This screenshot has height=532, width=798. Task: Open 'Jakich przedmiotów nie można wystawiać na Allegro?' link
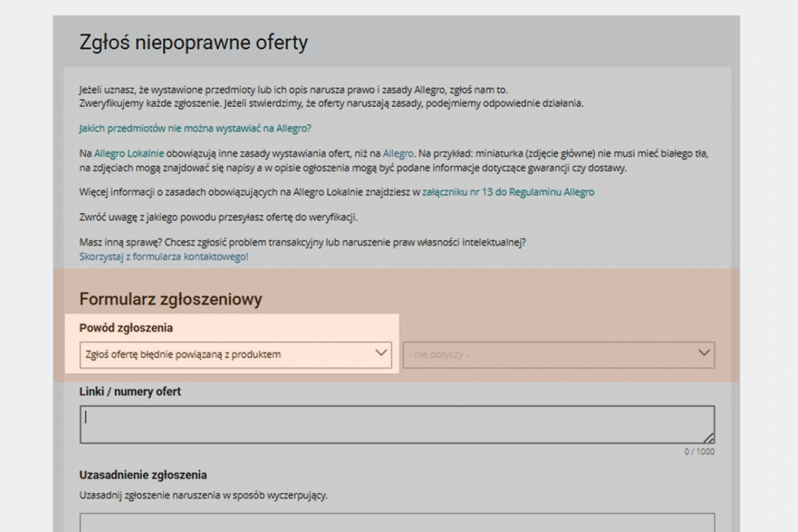click(195, 128)
